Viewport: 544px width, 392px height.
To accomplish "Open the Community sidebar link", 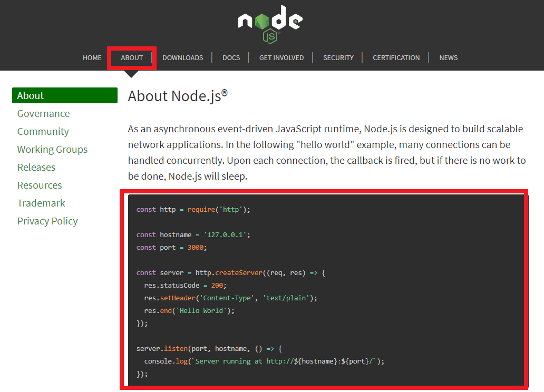I will 43,132.
